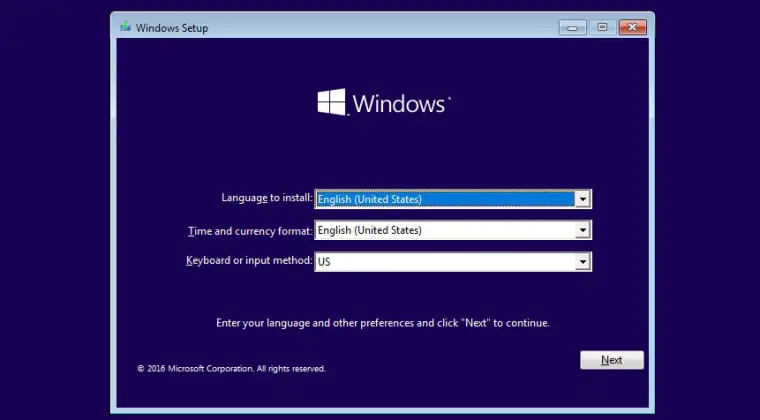The height and width of the screenshot is (420, 760).
Task: Click the "Windows" wordmark beside the logo
Action: tap(398, 104)
